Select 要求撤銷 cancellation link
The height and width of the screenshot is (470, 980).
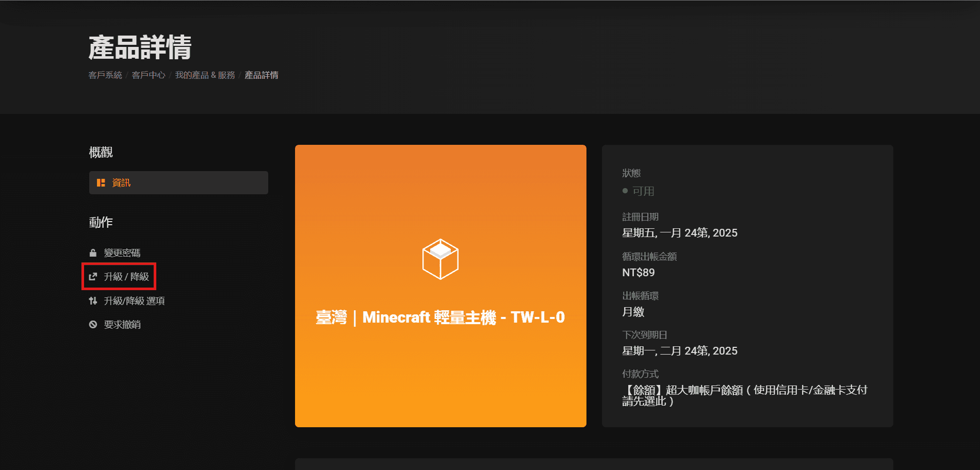point(122,325)
